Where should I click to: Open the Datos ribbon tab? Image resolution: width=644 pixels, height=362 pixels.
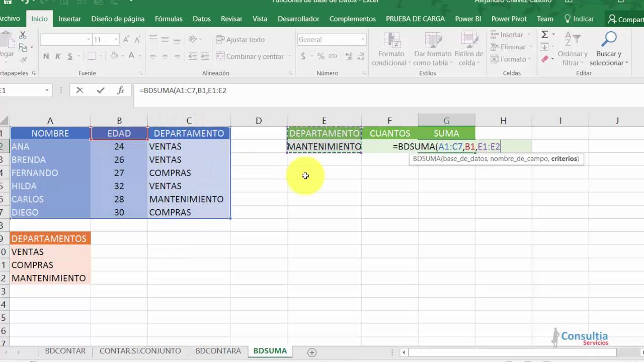coord(202,19)
